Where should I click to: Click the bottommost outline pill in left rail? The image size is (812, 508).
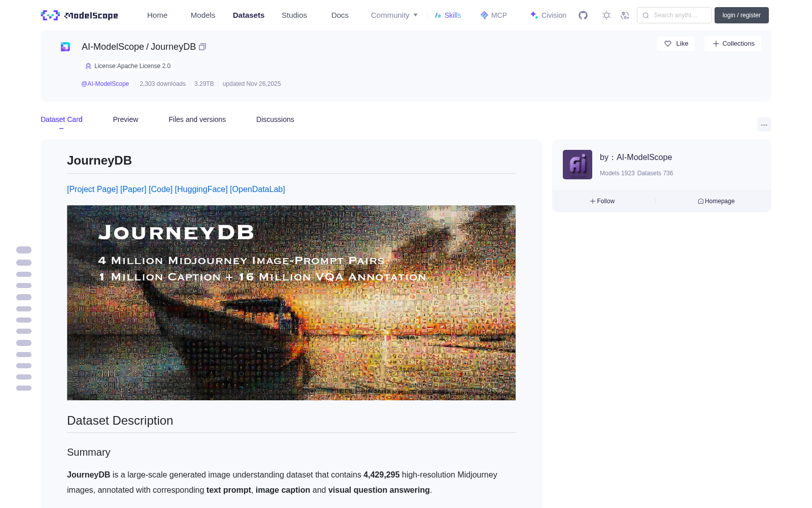click(x=24, y=388)
